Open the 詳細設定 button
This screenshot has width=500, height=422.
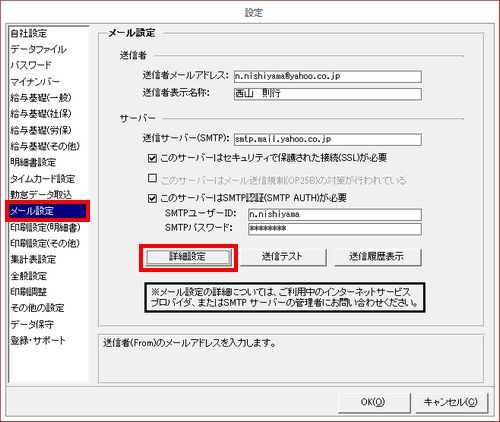[188, 257]
